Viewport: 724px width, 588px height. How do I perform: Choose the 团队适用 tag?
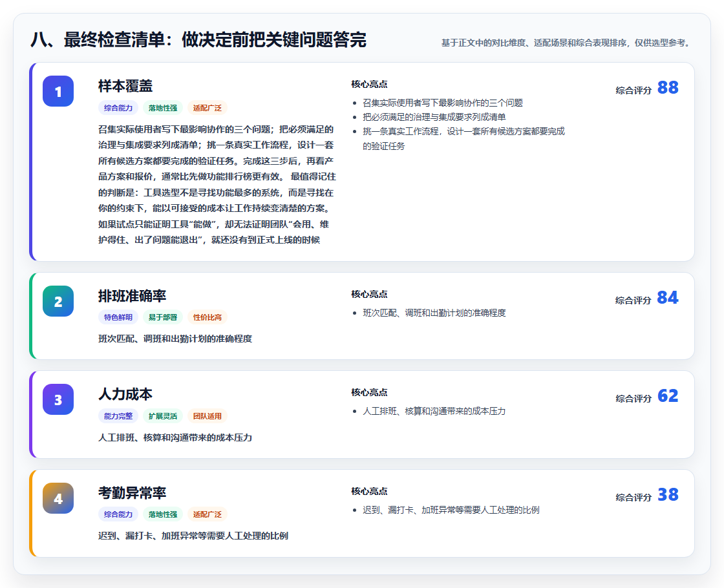[208, 416]
